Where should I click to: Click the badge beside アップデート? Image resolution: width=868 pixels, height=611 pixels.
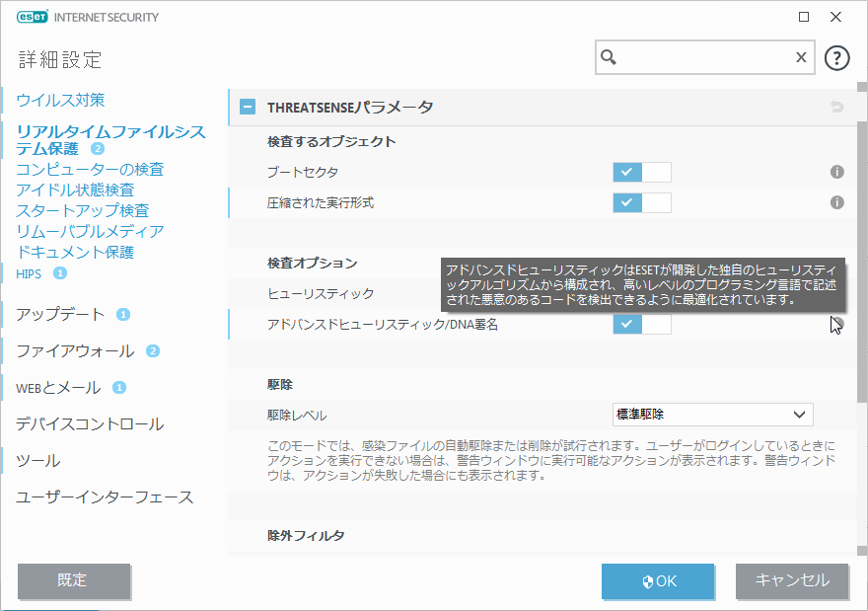[x=123, y=314]
